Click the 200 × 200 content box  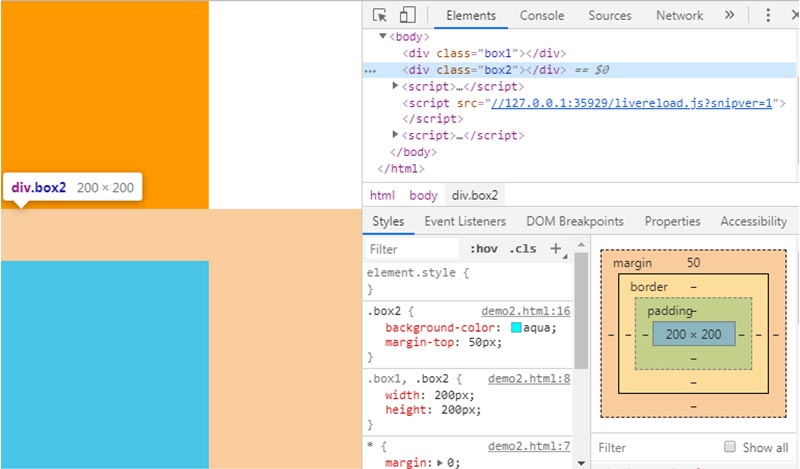click(693, 334)
